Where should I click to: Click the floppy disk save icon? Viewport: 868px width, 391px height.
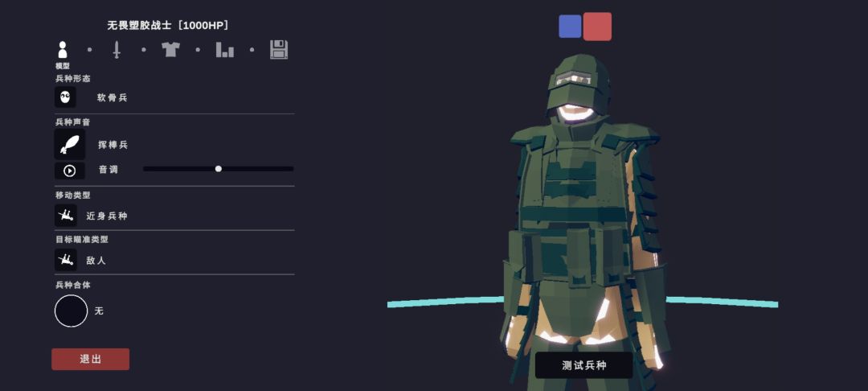coord(278,50)
